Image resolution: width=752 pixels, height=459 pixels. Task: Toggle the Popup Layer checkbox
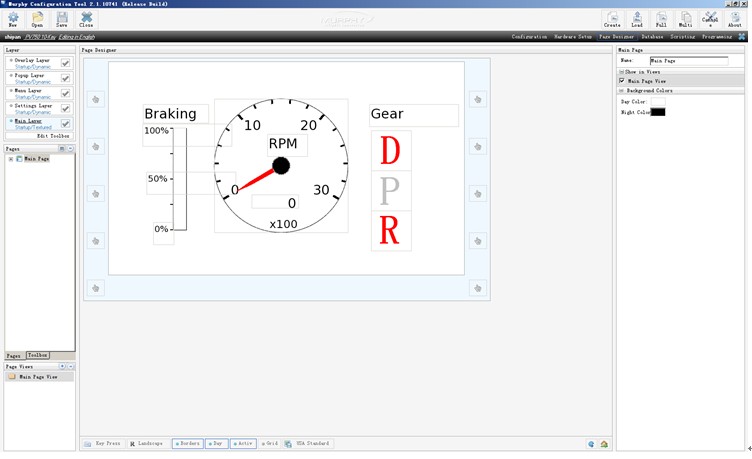pyautogui.click(x=66, y=78)
